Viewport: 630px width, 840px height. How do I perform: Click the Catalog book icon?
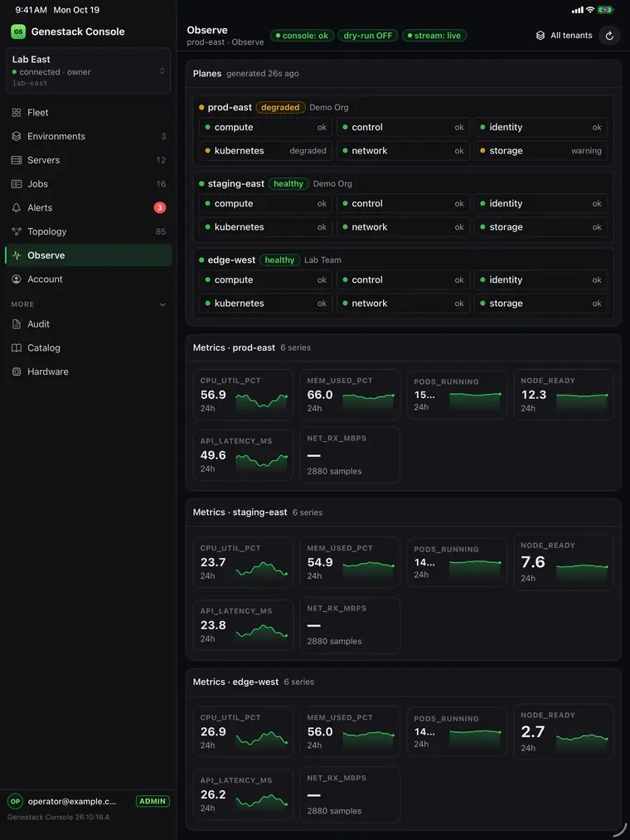coord(17,347)
